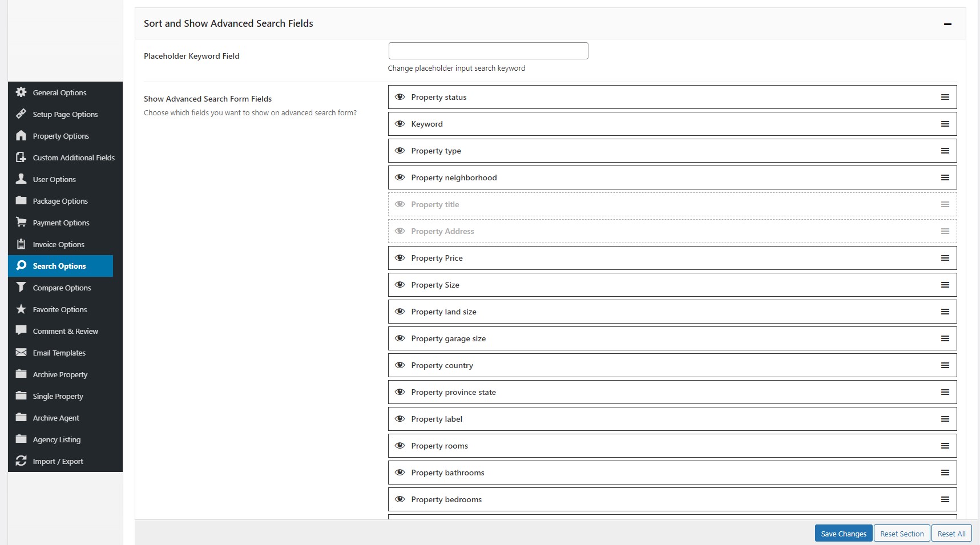980x545 pixels.
Task: Click the Email Templates envelope icon
Action: (21, 352)
